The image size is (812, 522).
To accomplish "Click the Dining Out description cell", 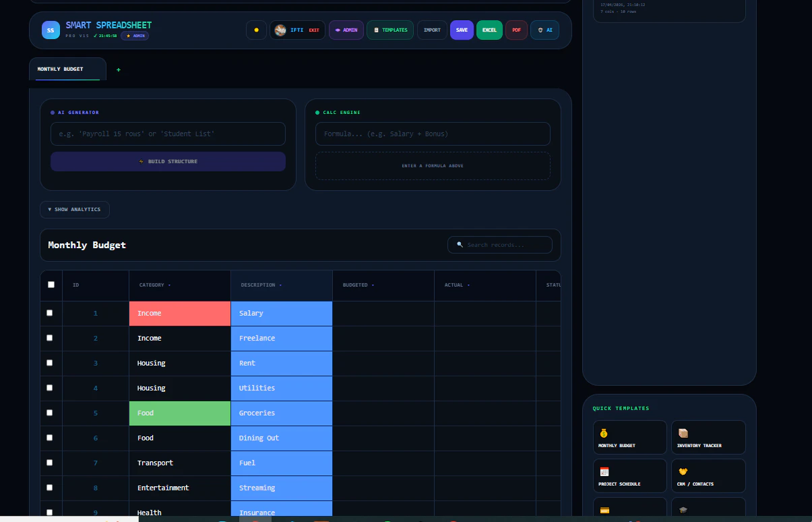I will (282, 438).
